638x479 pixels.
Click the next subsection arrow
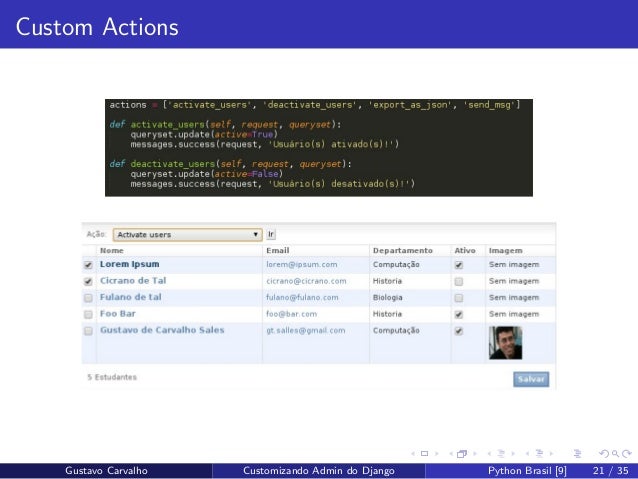pos(513,453)
